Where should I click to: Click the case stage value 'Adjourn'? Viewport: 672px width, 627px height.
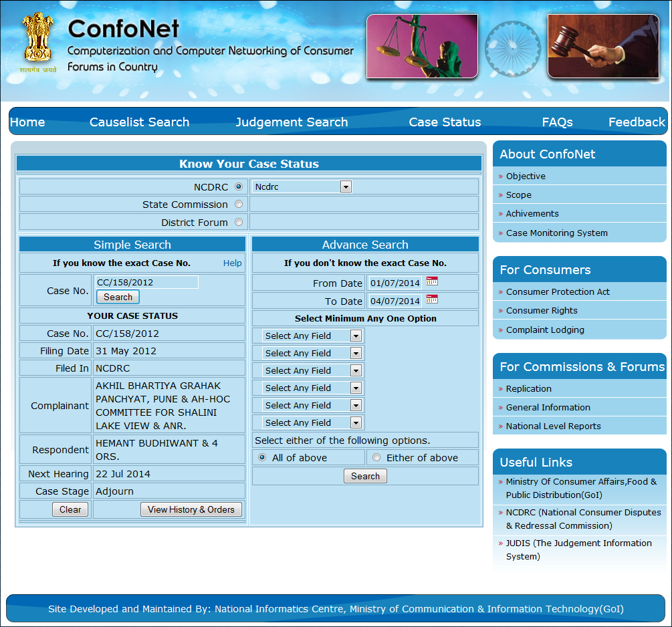[114, 491]
